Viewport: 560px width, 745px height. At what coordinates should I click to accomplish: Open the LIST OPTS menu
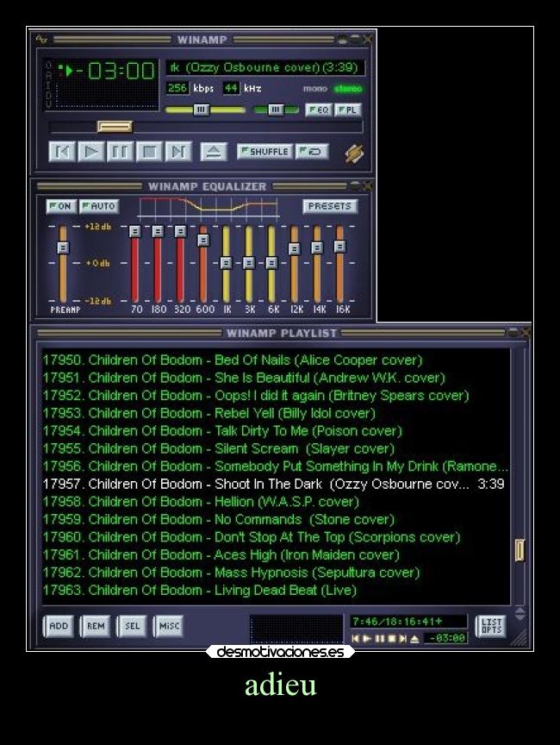pos(491,626)
